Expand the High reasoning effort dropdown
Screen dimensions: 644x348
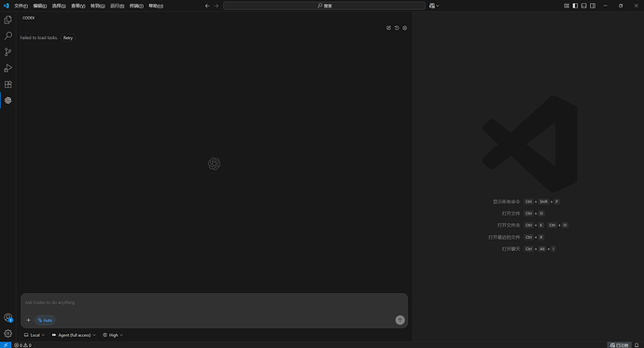[113, 335]
